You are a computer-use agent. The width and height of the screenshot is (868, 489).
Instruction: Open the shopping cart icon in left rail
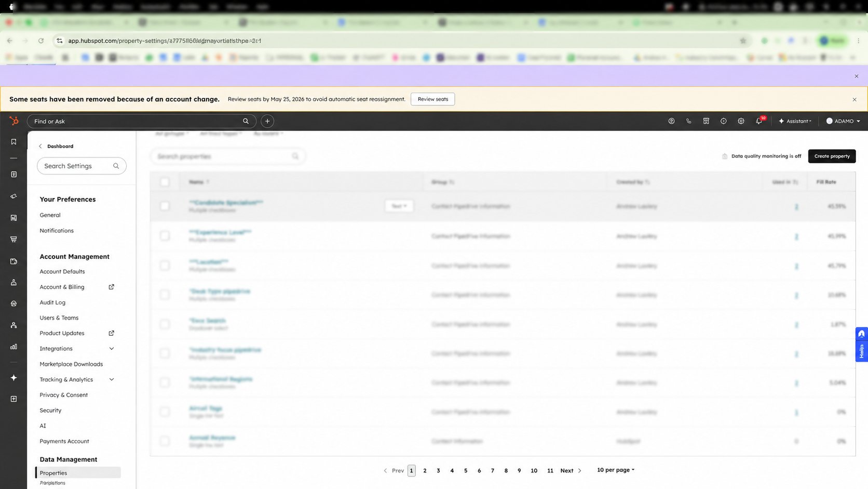click(14, 240)
